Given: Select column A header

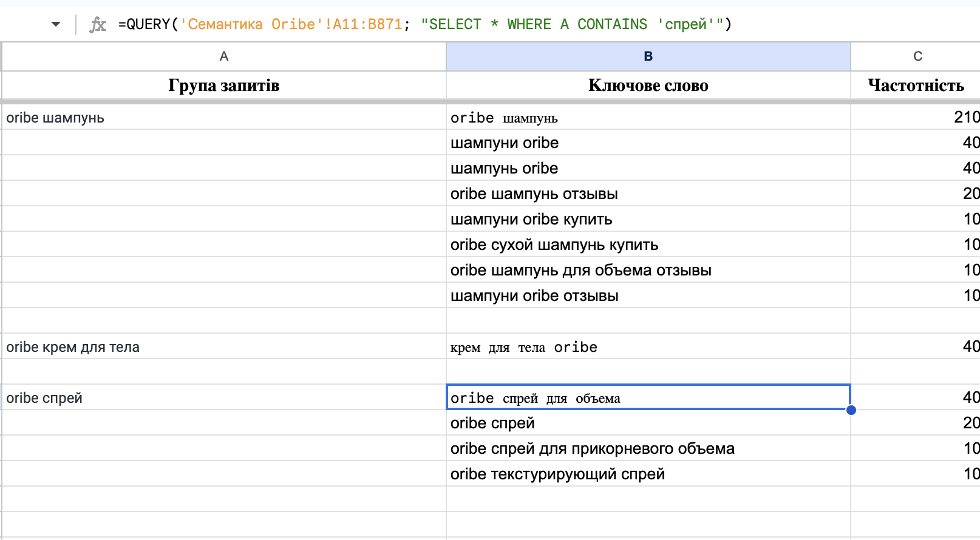Looking at the screenshot, I should (x=224, y=56).
